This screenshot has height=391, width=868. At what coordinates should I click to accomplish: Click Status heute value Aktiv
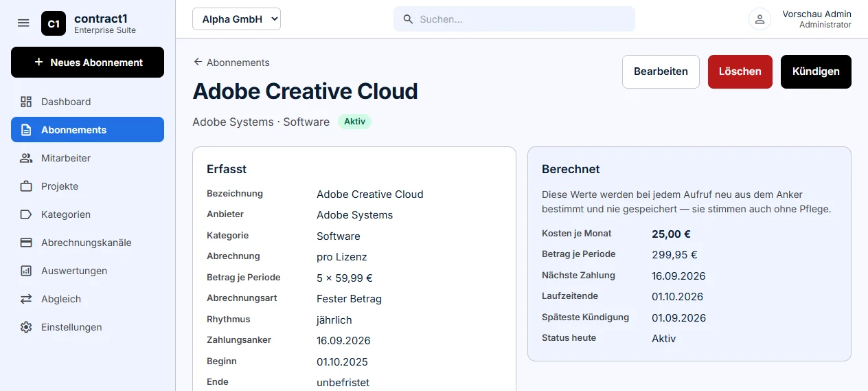[664, 339]
